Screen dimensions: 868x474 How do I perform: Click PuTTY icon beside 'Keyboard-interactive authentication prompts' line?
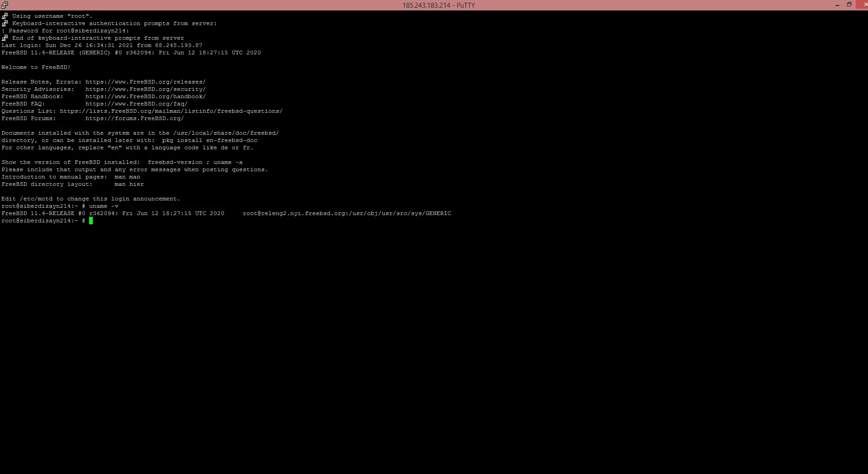click(5, 23)
